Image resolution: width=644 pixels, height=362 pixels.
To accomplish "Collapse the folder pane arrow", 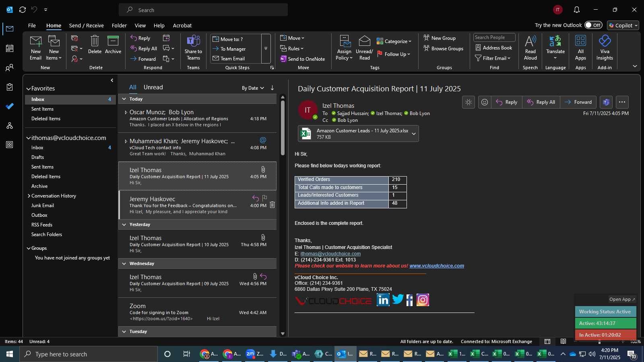I will [x=112, y=80].
